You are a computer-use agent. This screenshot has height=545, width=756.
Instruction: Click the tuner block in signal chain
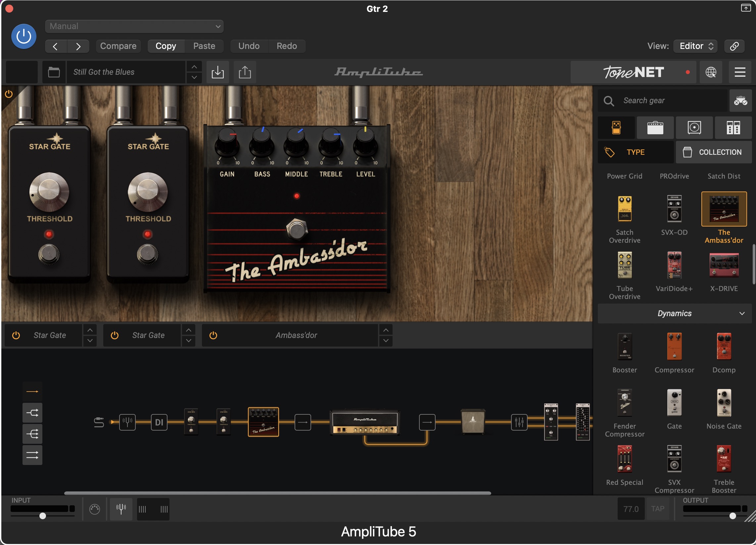pyautogui.click(x=127, y=422)
